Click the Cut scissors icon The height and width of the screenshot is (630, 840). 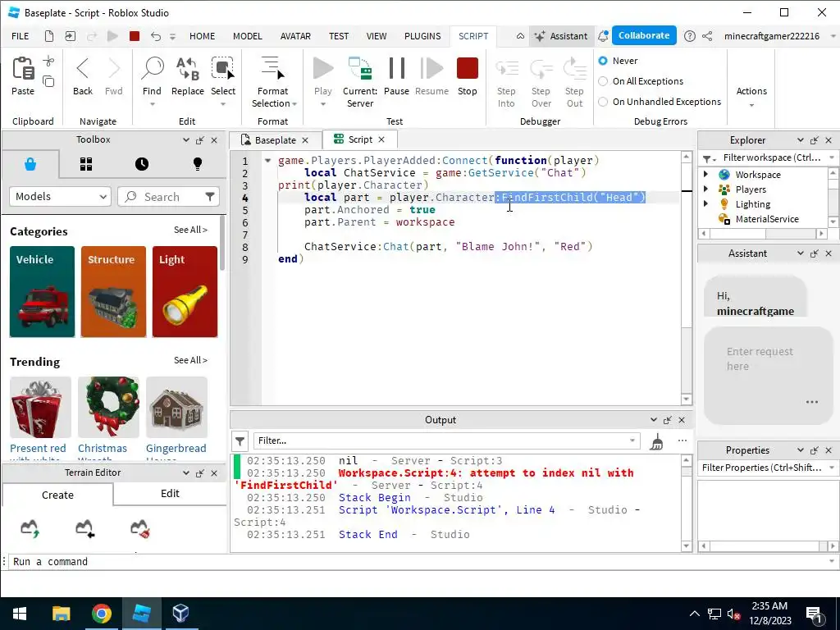pyautogui.click(x=48, y=61)
